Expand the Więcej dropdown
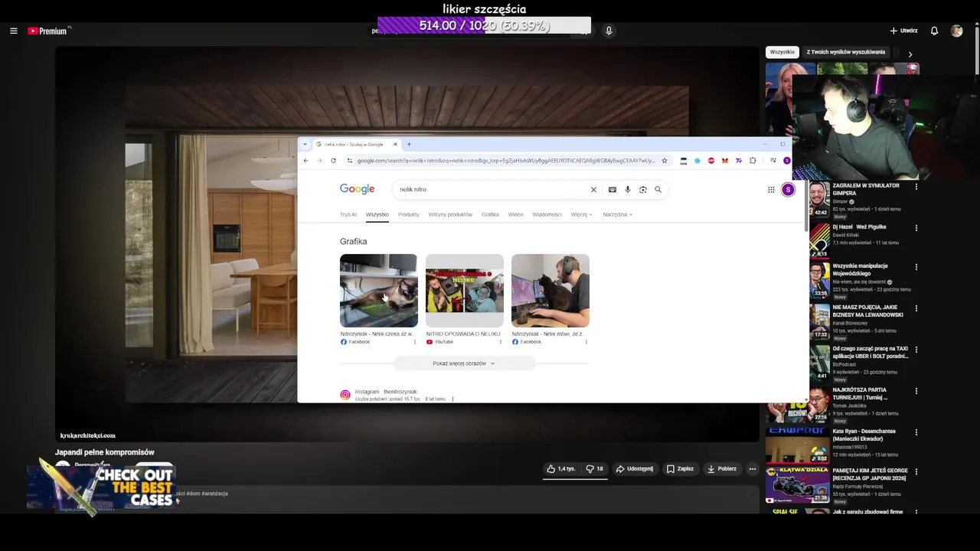This screenshot has width=980, height=551. 581,214
